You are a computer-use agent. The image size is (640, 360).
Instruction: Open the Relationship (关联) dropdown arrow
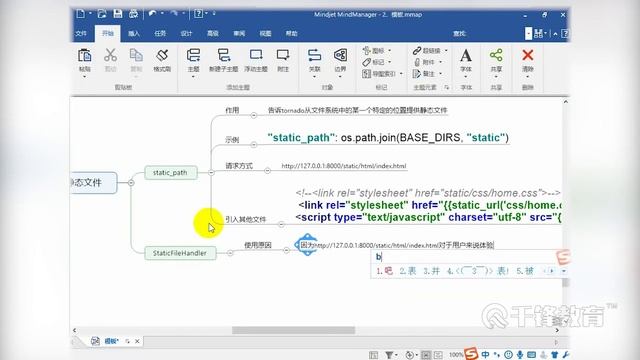coord(314,77)
